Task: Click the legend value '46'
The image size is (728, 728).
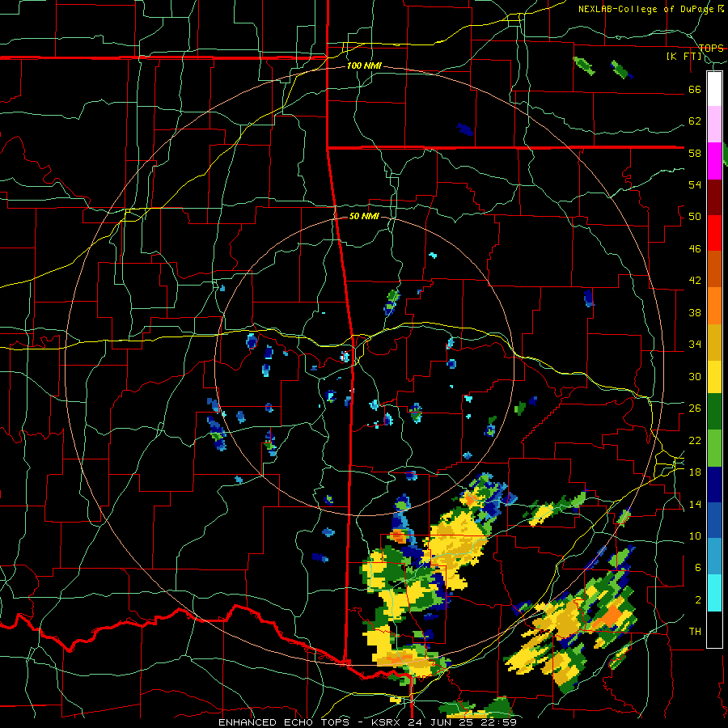Action: [695, 249]
